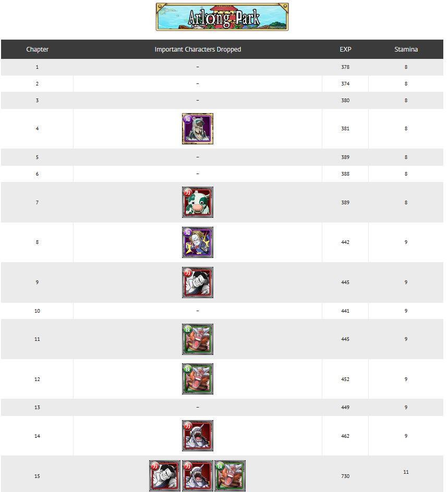Click the chapter 14 shark character icon
The height and width of the screenshot is (492, 448).
198,436
